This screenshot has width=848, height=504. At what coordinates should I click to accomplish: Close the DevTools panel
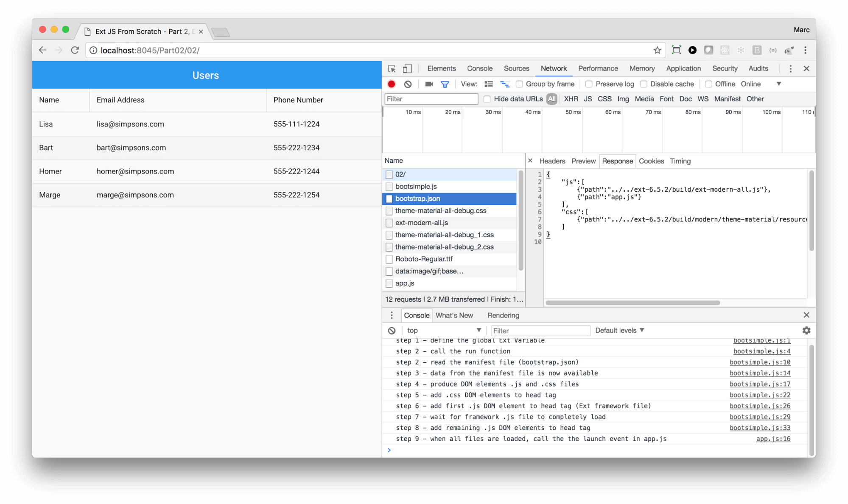click(x=806, y=68)
